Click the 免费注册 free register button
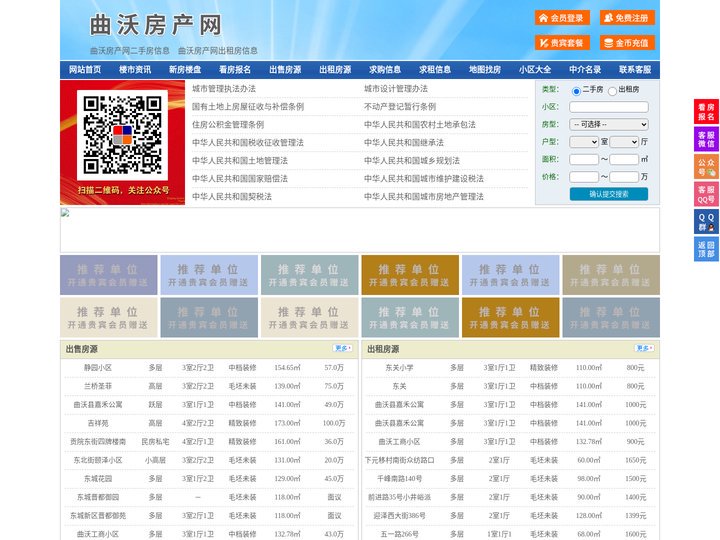The image size is (720, 540). 627,18
